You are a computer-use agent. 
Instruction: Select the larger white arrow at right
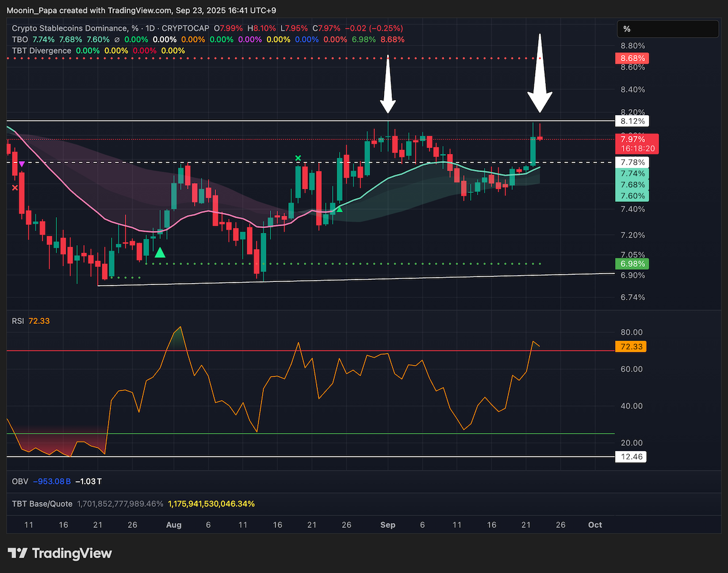(x=539, y=73)
